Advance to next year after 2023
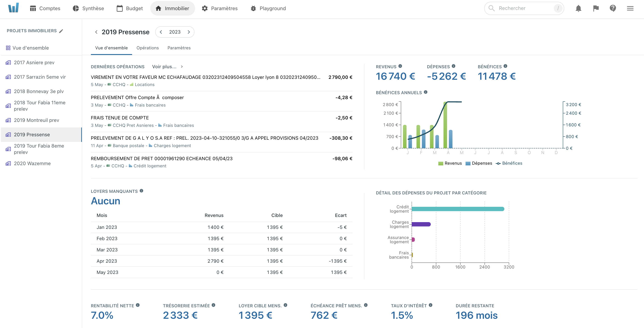This screenshot has width=644, height=328. coord(189,32)
